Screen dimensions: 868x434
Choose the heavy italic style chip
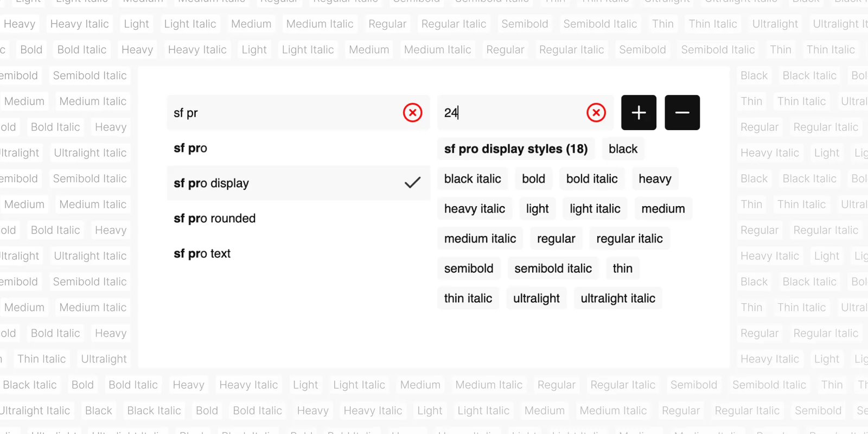(x=475, y=208)
